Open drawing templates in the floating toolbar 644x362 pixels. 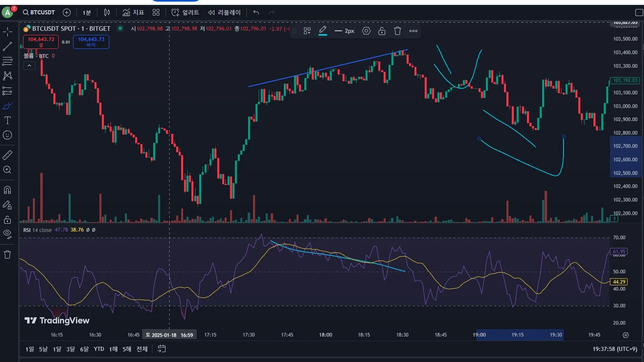[x=307, y=31]
